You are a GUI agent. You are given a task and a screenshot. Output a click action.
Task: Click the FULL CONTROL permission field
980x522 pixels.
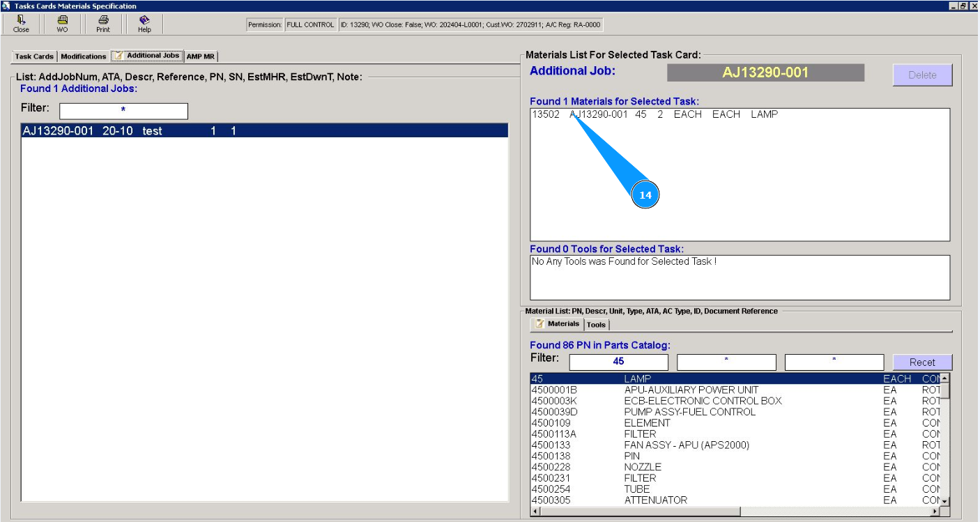click(310, 25)
